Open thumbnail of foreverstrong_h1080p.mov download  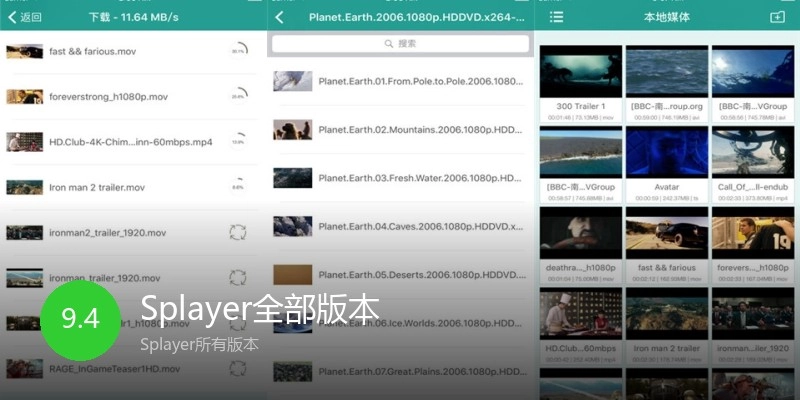[x=24, y=96]
